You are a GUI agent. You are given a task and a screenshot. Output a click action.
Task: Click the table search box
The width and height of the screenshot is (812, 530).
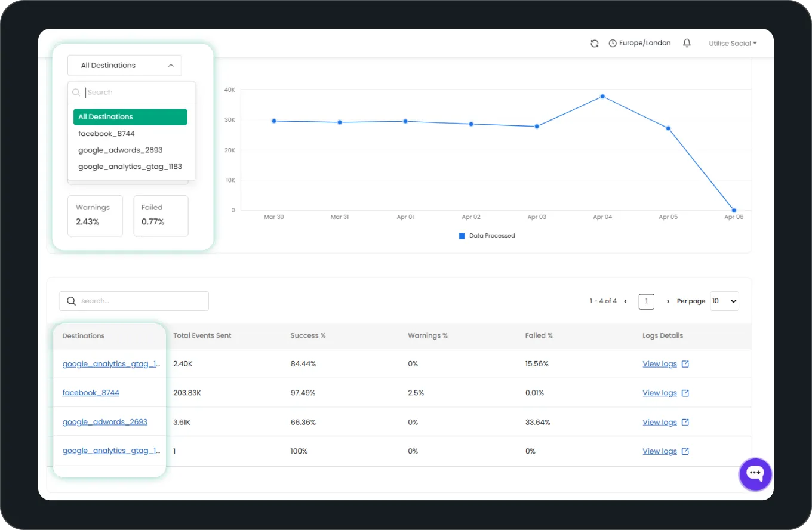tap(134, 301)
